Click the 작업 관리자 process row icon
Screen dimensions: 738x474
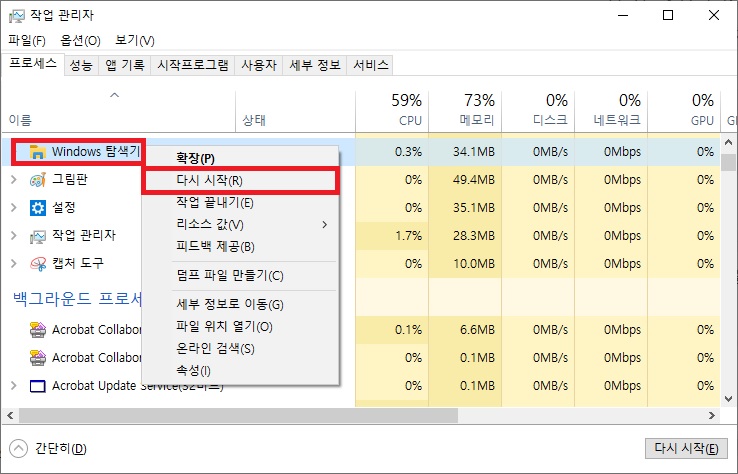38,236
